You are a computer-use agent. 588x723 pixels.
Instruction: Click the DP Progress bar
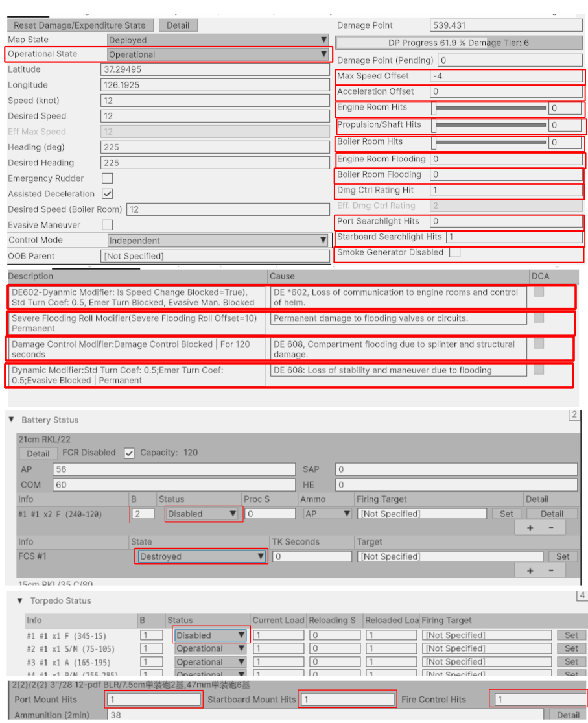pyautogui.click(x=459, y=43)
